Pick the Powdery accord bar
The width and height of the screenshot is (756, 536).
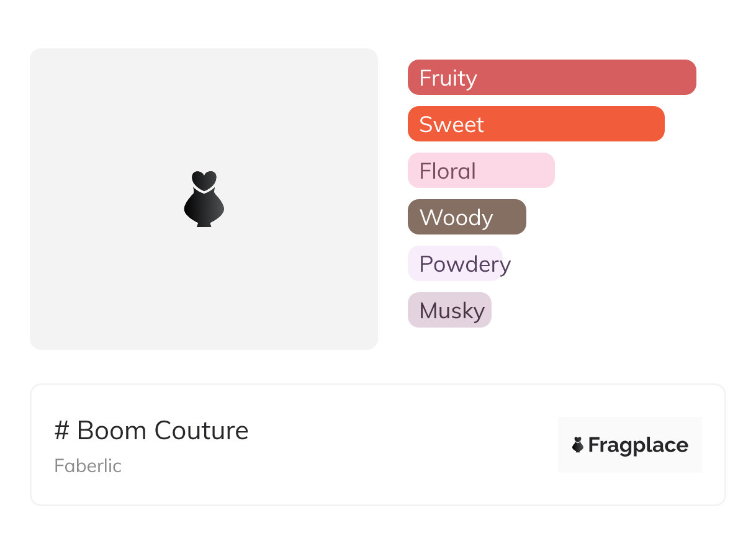[x=454, y=264]
